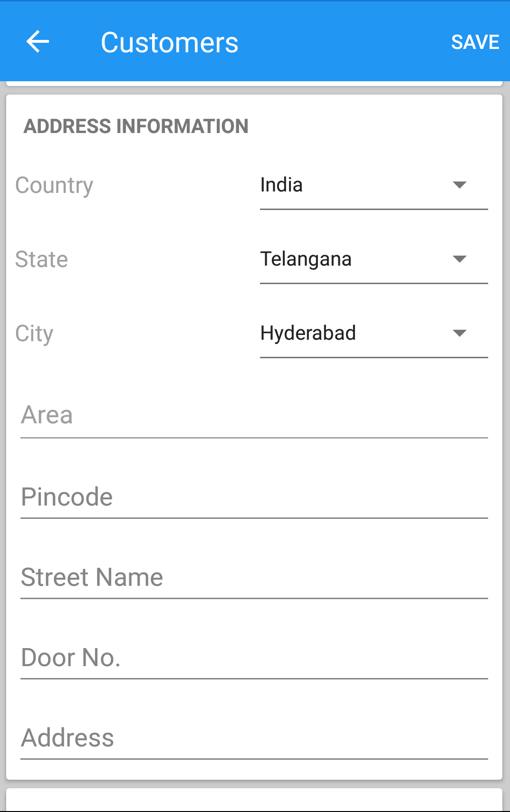Focus the Area input field
The image size is (510, 812).
tap(254, 416)
